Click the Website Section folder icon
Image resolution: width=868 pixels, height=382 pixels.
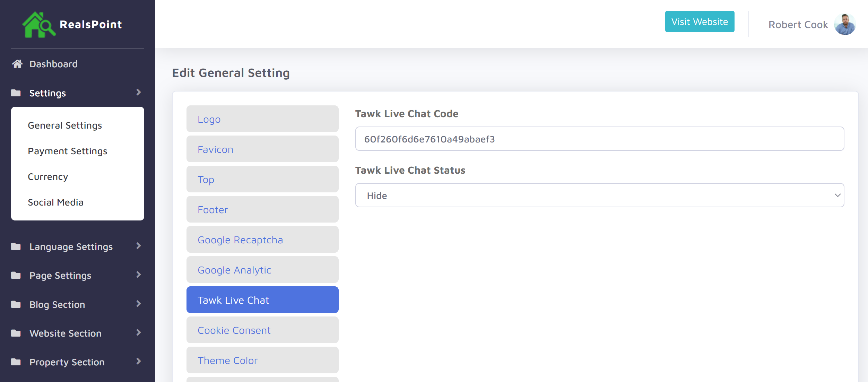click(16, 333)
